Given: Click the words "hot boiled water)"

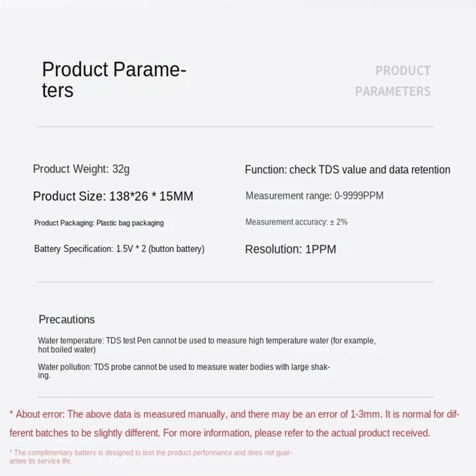Looking at the screenshot, I should (67, 350).
